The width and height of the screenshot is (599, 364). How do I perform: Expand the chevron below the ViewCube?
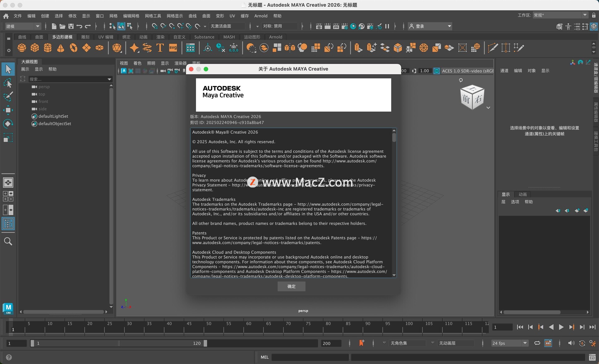pyautogui.click(x=488, y=108)
